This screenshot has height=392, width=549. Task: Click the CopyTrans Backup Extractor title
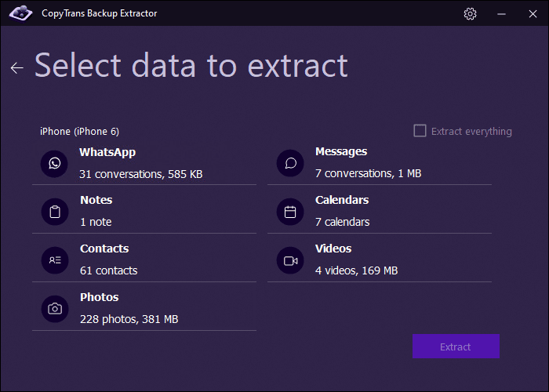[99, 13]
